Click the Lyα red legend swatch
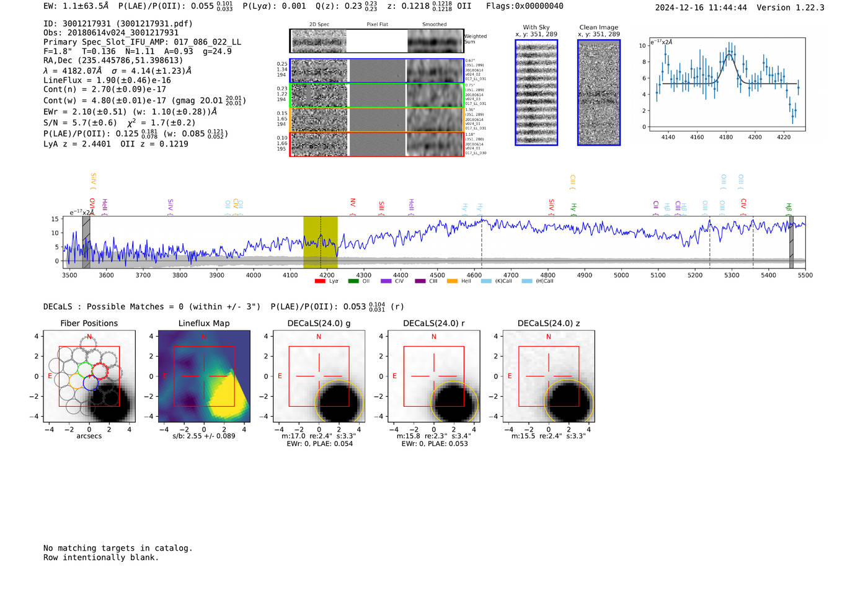Image resolution: width=868 pixels, height=591 pixels. pos(320,282)
